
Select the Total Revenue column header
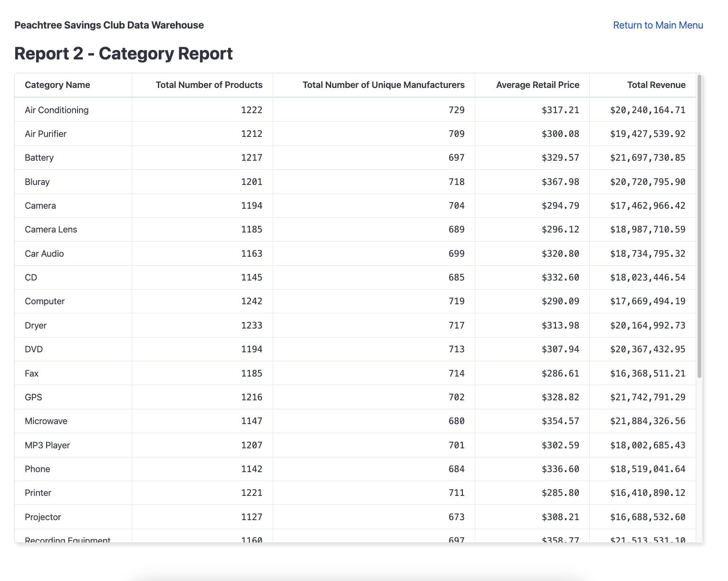pos(656,85)
